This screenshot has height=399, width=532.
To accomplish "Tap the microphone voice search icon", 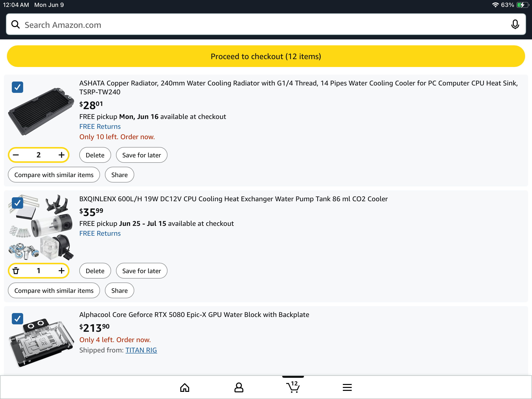I will click(x=515, y=24).
